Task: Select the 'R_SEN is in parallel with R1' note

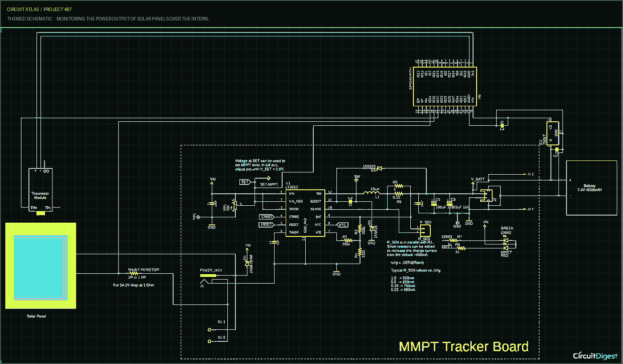Action: (412, 249)
